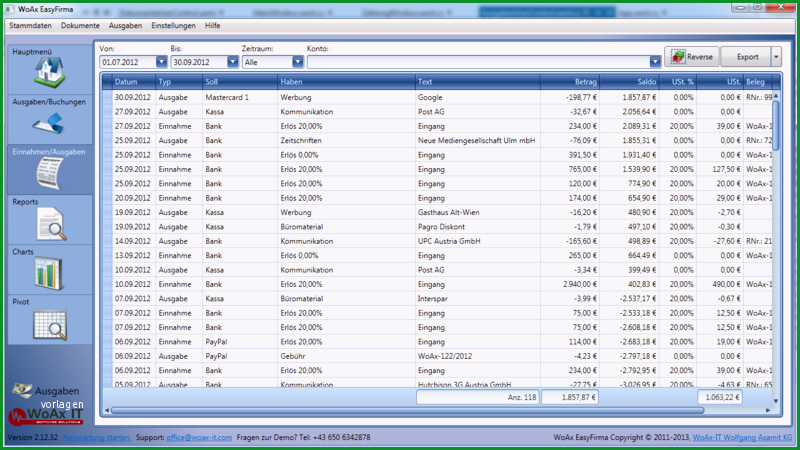Select the 13.09.2012 date cell
The image size is (800, 450).
[x=132, y=255]
